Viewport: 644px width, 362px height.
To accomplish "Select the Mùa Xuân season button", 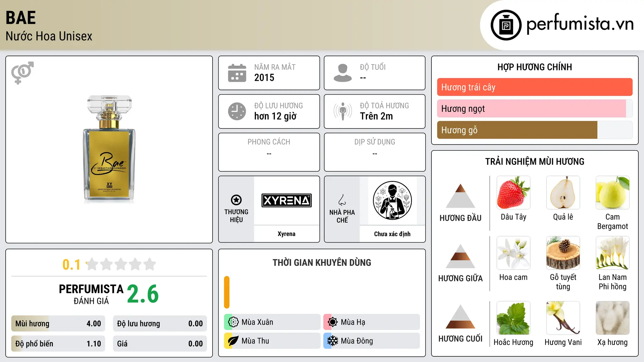I will click(x=272, y=322).
